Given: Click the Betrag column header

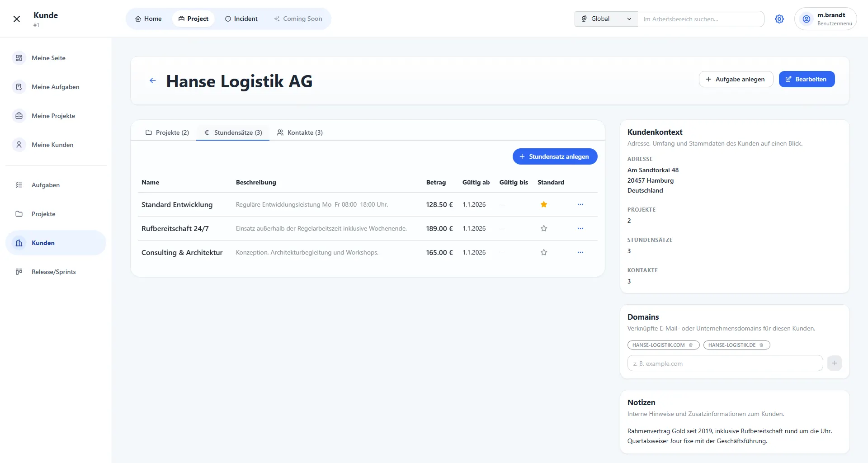Looking at the screenshot, I should click(x=436, y=182).
